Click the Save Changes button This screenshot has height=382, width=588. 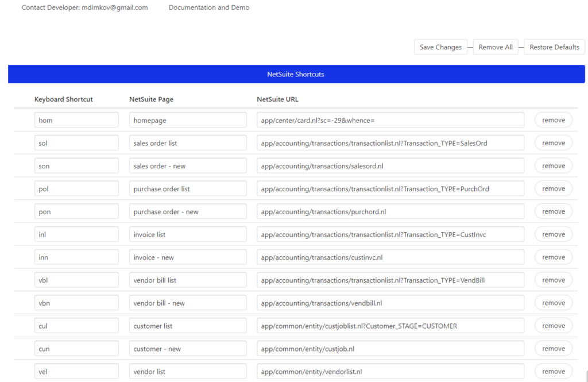[440, 47]
